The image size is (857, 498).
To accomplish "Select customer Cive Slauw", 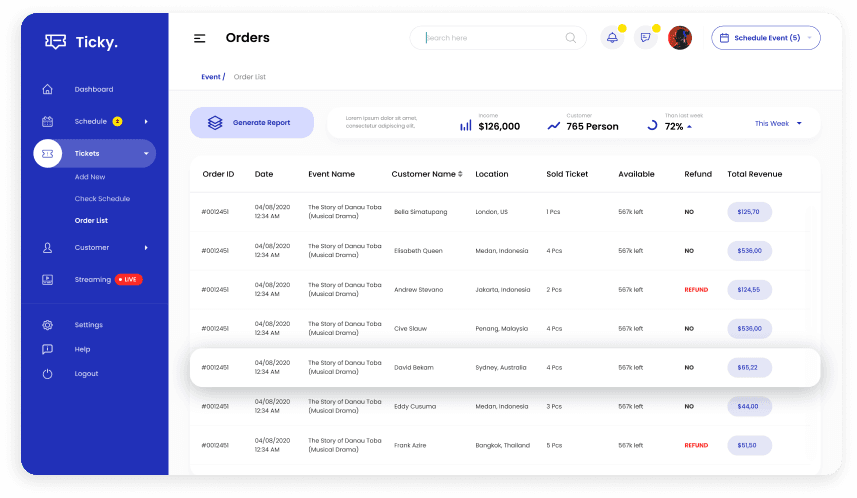I will tap(410, 329).
